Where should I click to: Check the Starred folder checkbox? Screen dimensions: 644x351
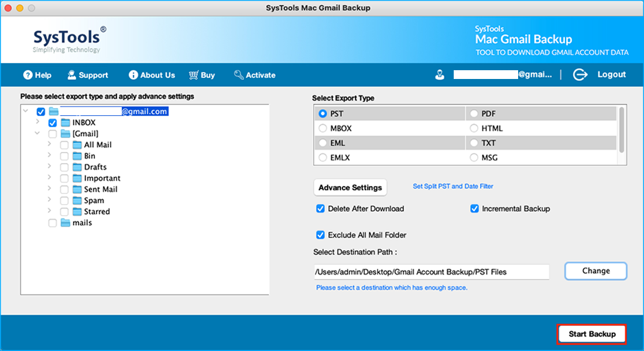pyautogui.click(x=64, y=211)
